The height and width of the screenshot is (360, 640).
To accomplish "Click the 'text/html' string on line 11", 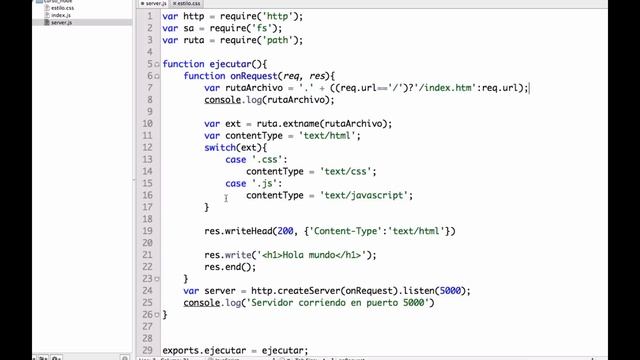I will point(327,136).
